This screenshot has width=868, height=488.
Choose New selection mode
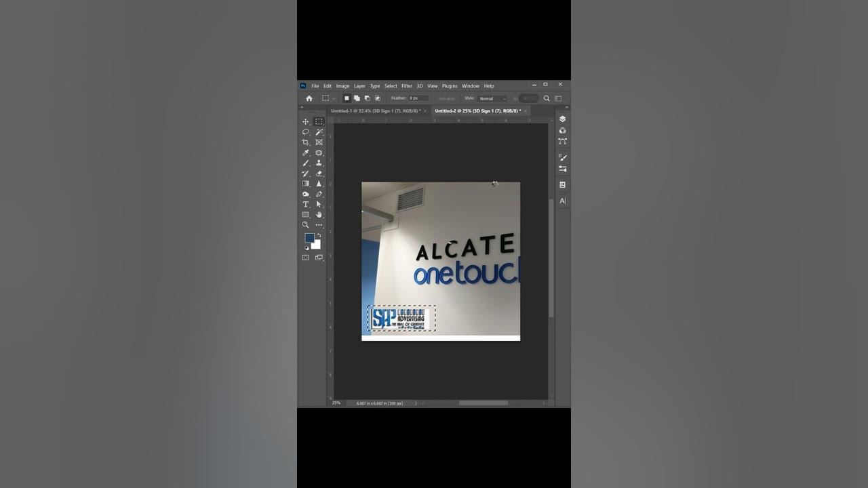click(347, 98)
